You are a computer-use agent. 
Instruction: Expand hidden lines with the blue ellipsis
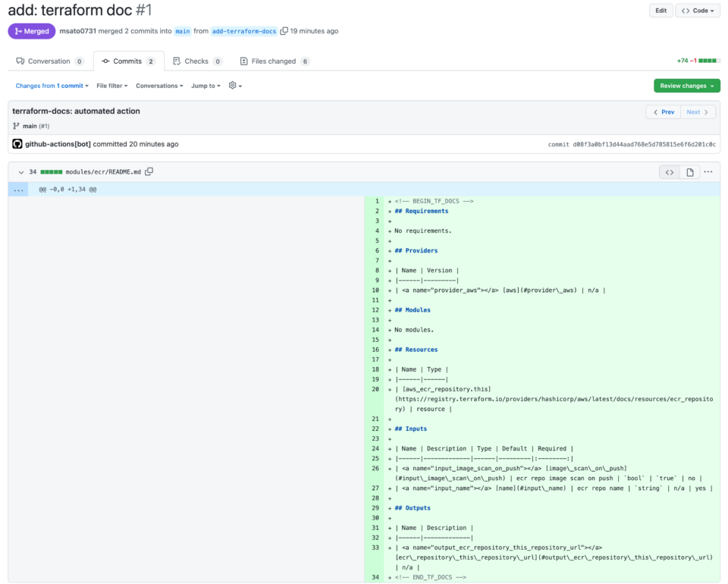[x=18, y=189]
